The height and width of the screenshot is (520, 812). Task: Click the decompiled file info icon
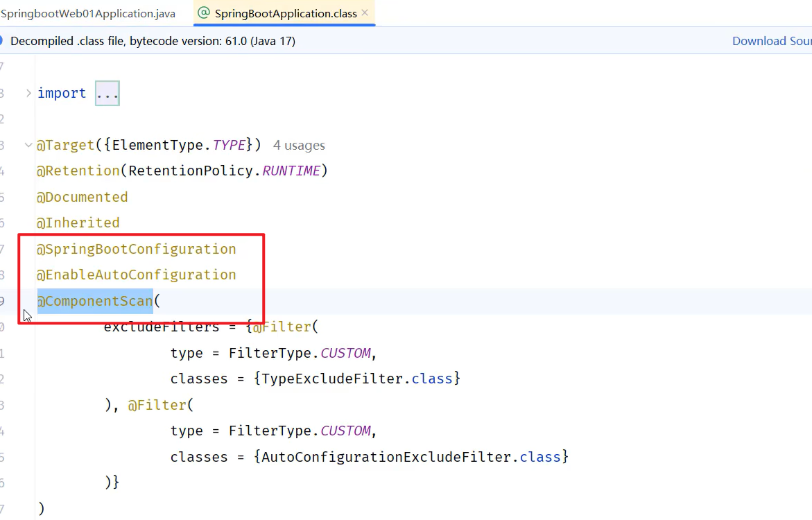(1, 41)
